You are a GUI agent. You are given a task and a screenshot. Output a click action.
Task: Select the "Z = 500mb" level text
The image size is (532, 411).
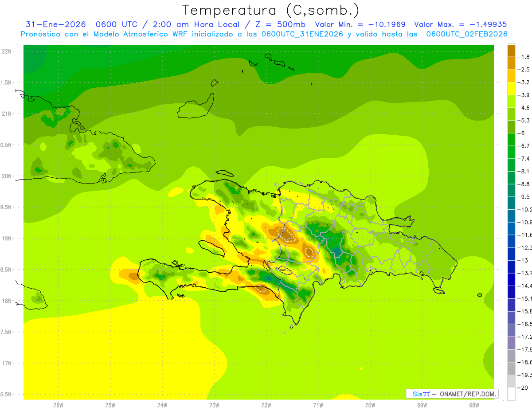pyautogui.click(x=280, y=24)
